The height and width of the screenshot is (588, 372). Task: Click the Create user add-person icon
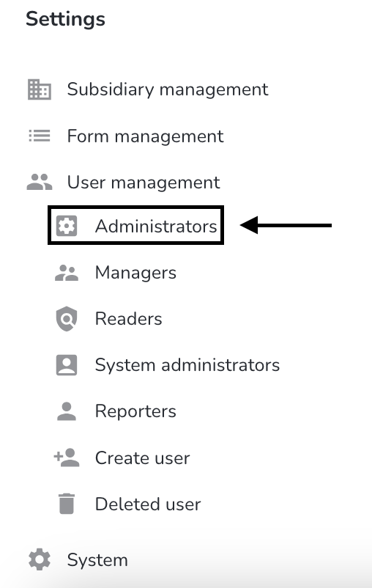click(67, 457)
